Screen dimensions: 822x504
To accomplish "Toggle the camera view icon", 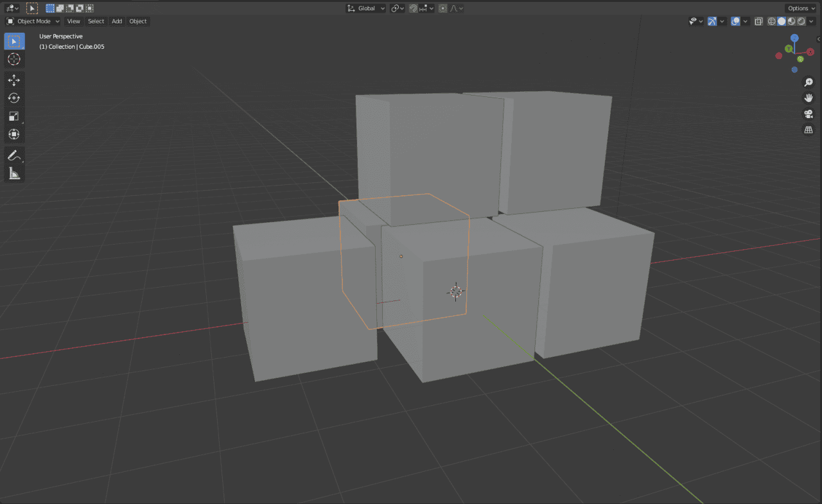I will 808,114.
